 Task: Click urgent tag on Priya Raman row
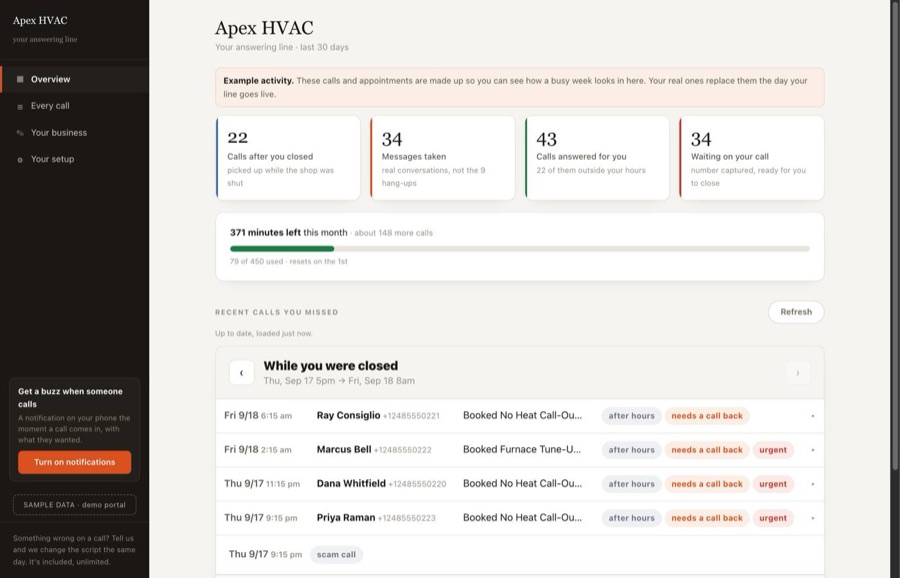coord(773,518)
